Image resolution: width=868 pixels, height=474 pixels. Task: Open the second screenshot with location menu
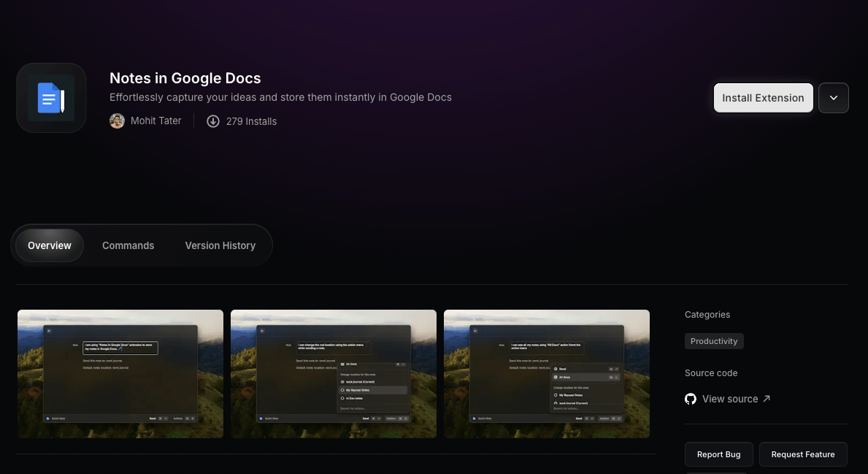click(x=334, y=374)
